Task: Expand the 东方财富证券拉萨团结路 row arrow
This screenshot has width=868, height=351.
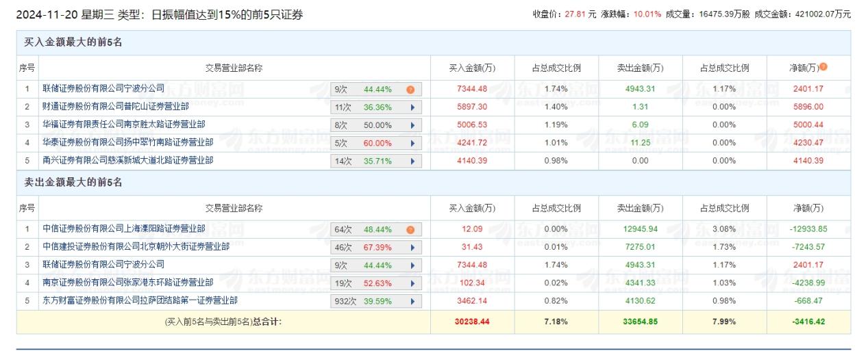Action: point(412,301)
